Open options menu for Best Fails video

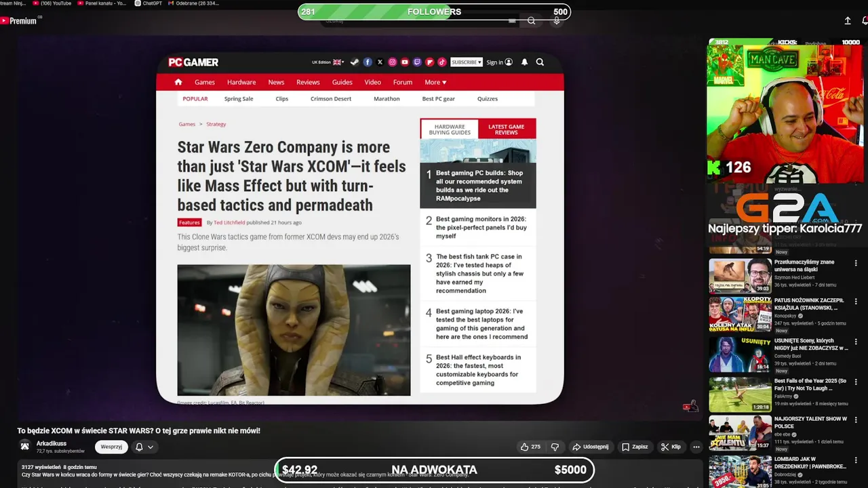pyautogui.click(x=856, y=382)
